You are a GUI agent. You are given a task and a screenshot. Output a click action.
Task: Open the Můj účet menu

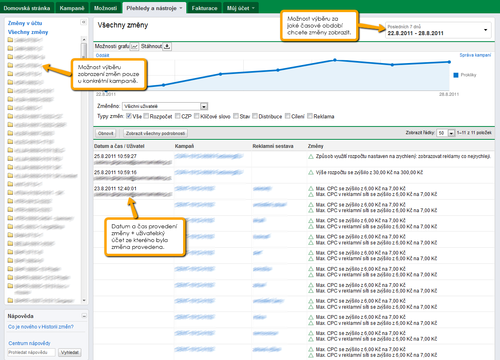pos(240,8)
